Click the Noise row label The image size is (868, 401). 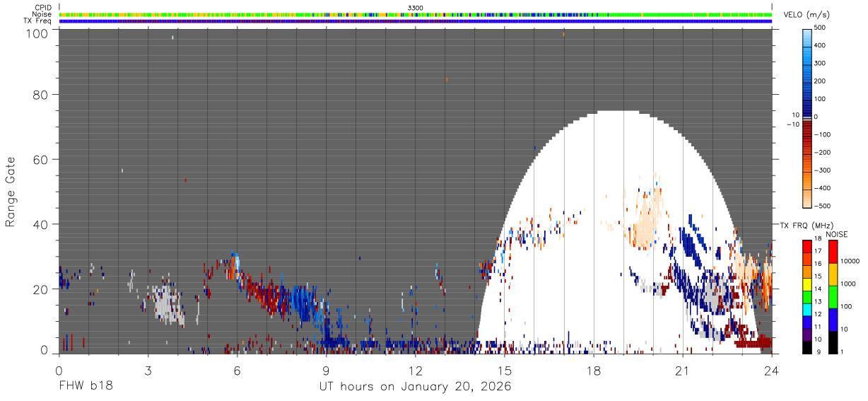42,14
